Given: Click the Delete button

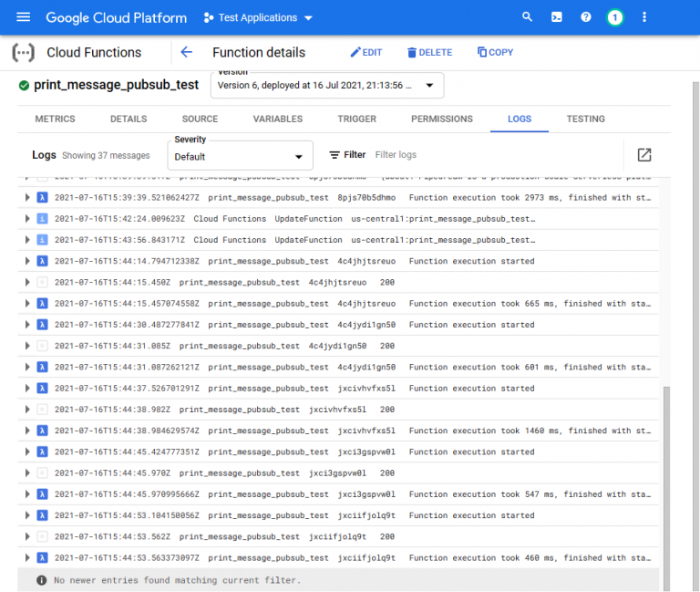Looking at the screenshot, I should click(x=429, y=52).
